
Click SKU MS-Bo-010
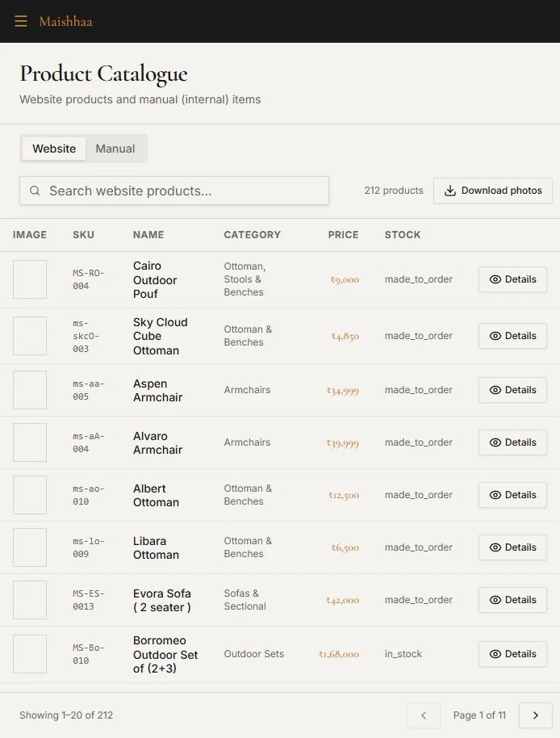tap(89, 654)
